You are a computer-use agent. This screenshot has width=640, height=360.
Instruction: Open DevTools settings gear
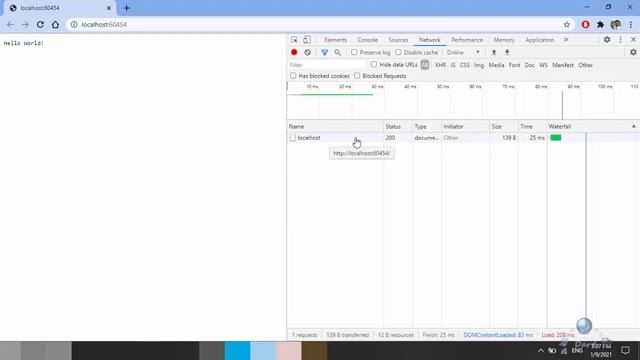coord(607,40)
